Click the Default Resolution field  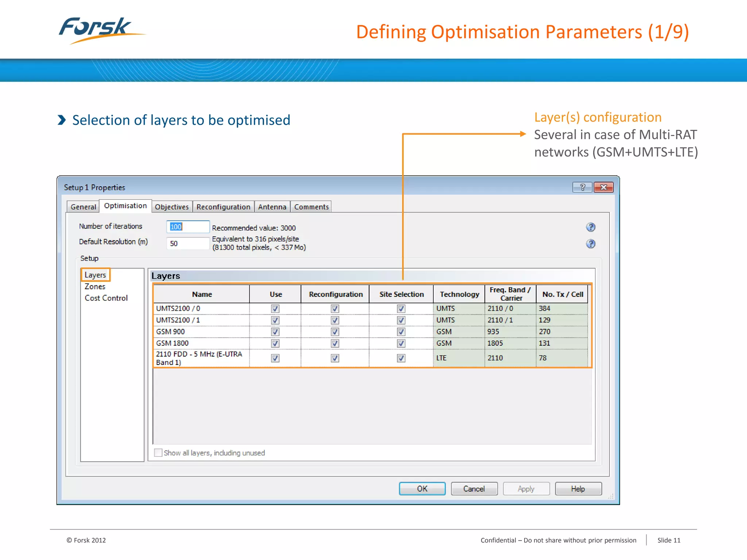click(x=188, y=243)
